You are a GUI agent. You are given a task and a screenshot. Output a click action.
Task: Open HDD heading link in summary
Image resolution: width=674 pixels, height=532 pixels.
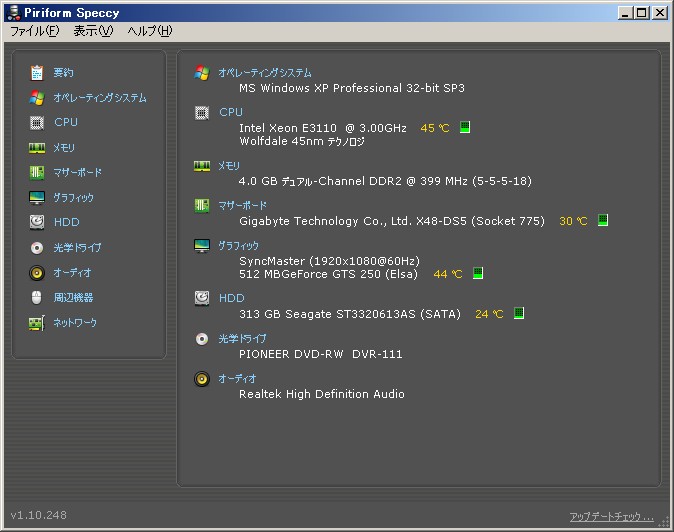pos(232,298)
